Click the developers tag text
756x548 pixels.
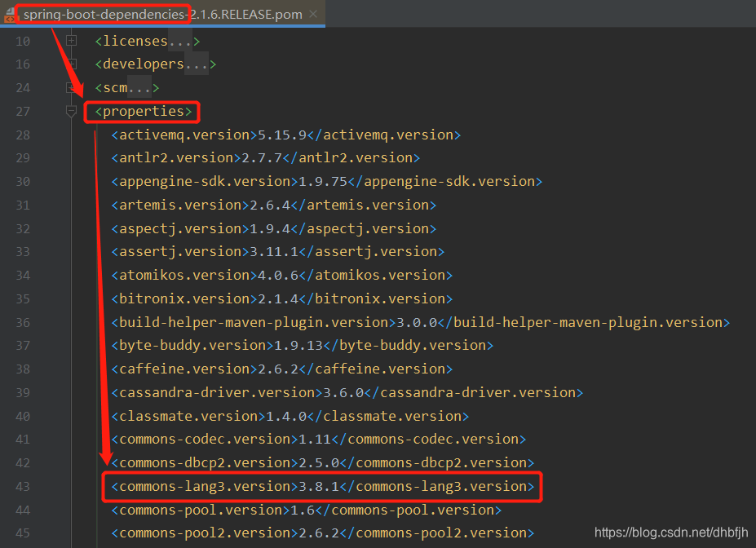(x=156, y=64)
